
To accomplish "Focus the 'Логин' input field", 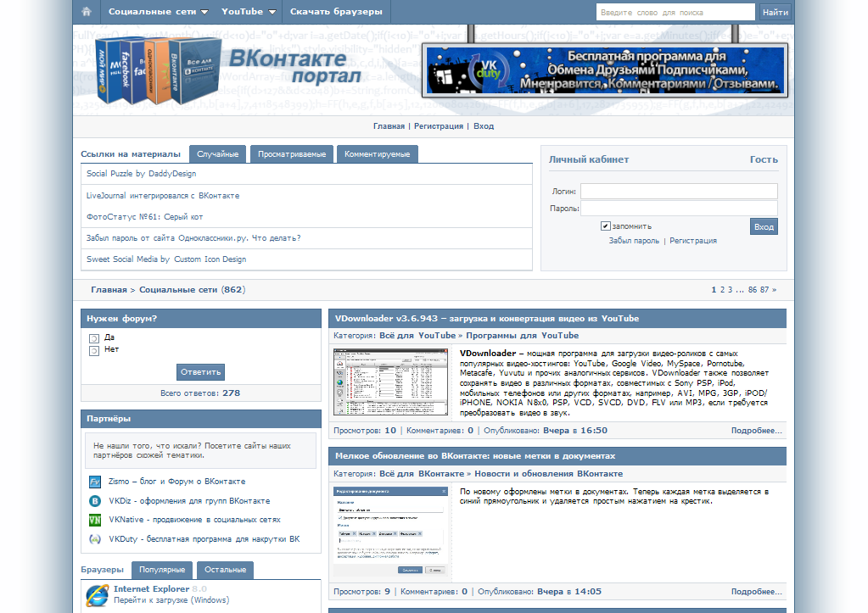I will (679, 192).
